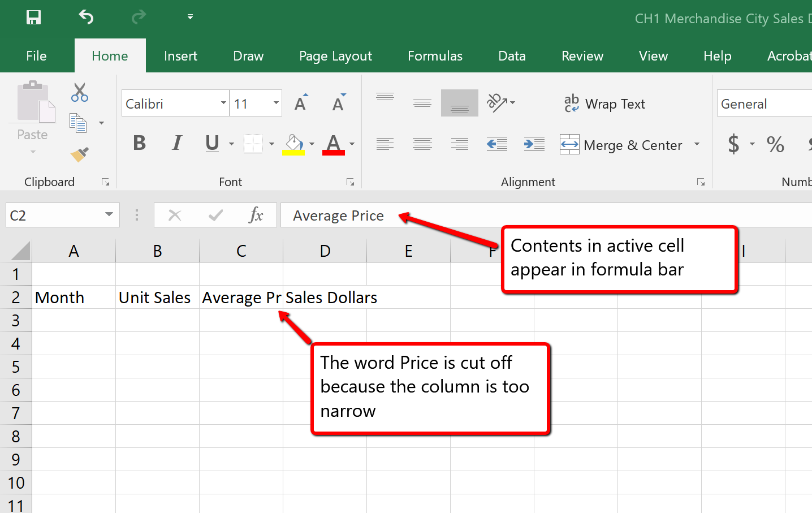
Task: Increase font size with the larger A icon
Action: click(301, 102)
